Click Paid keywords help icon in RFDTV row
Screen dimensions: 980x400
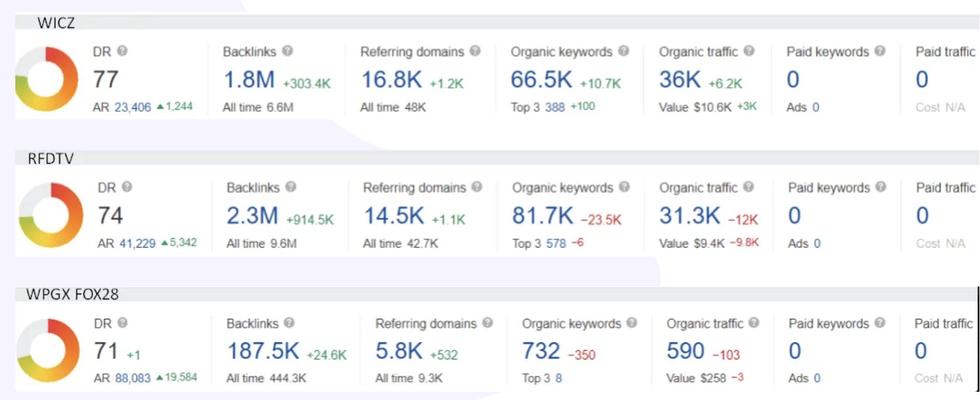click(x=881, y=187)
